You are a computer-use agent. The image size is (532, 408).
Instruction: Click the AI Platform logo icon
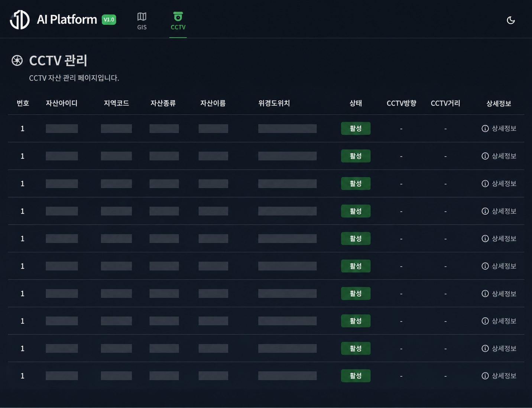tap(20, 19)
